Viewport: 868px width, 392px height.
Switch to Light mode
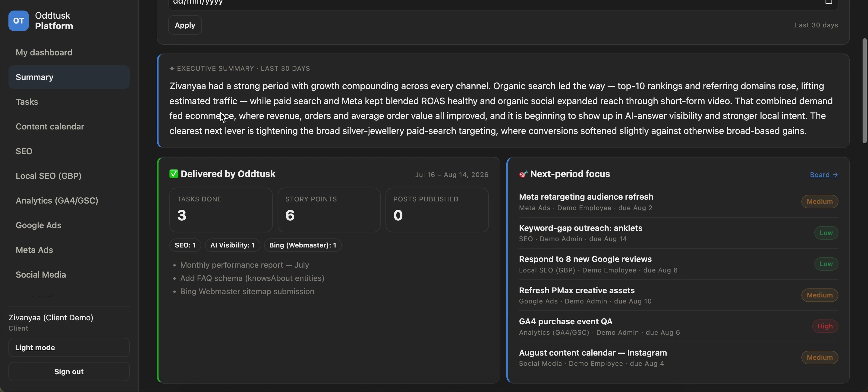tap(69, 347)
